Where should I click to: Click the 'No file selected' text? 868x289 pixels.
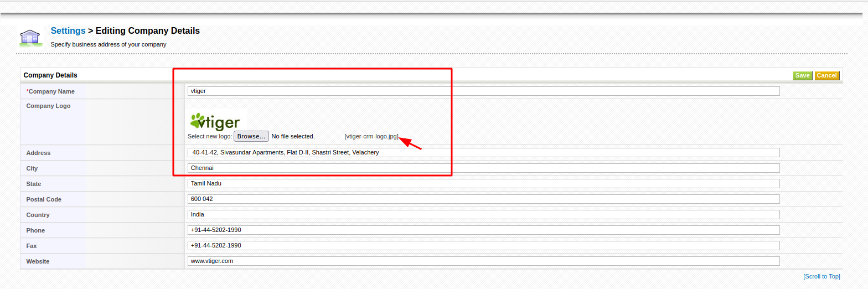coord(293,136)
